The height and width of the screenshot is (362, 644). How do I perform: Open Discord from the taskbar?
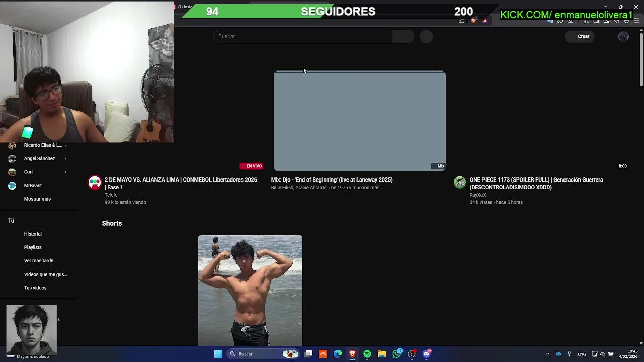(427, 354)
